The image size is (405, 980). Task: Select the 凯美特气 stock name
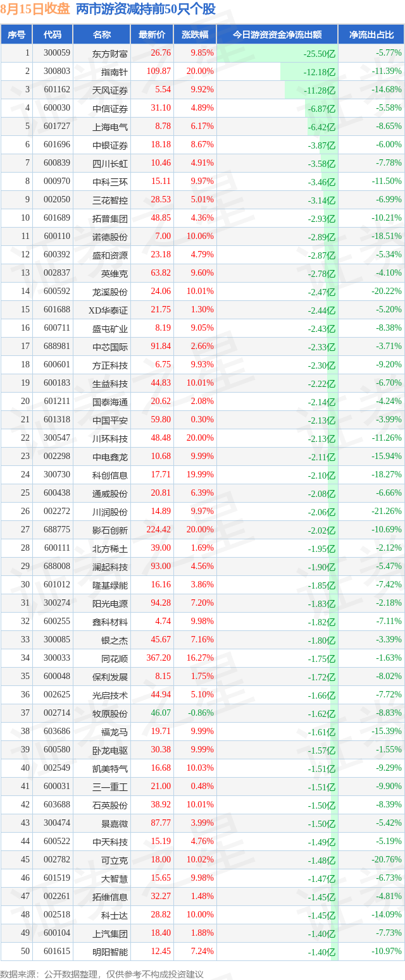click(x=110, y=768)
